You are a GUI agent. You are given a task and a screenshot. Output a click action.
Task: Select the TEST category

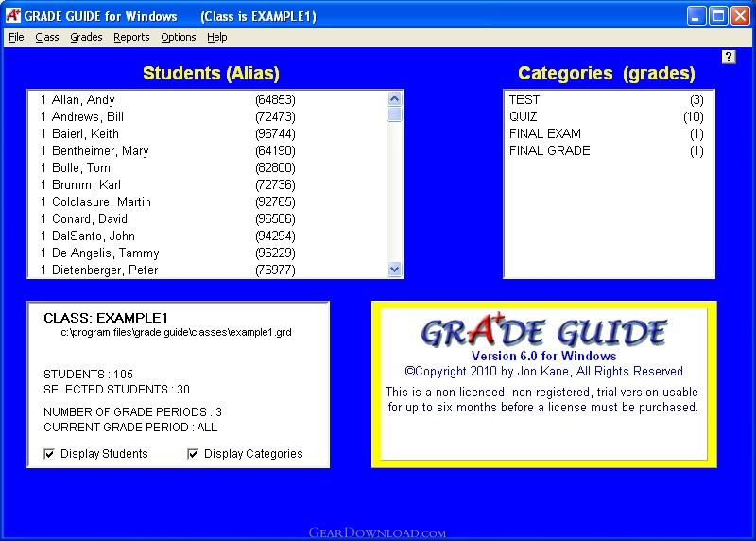(609, 100)
